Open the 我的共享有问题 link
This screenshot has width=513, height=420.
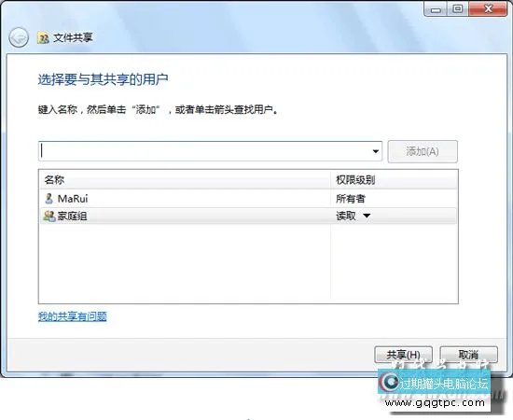[73, 316]
